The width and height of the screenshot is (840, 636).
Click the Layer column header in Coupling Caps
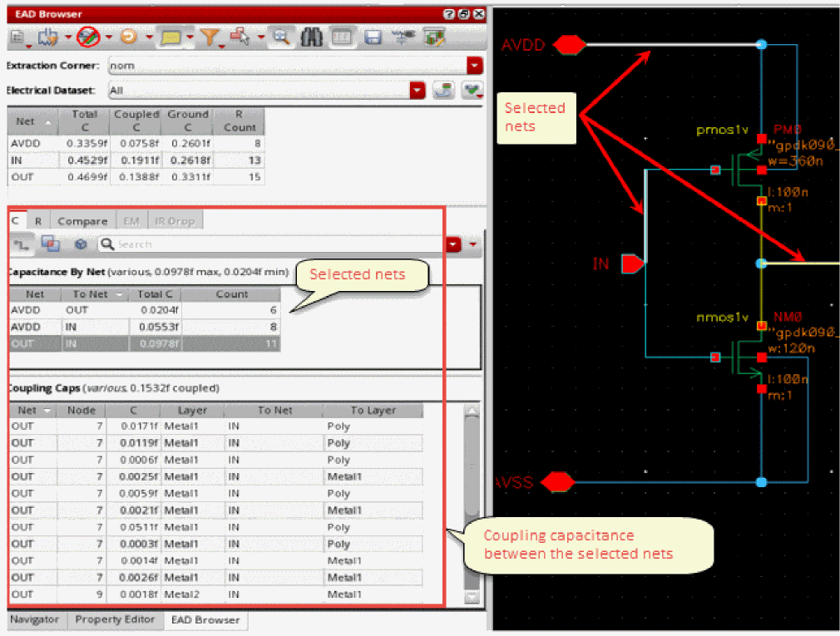pyautogui.click(x=191, y=410)
